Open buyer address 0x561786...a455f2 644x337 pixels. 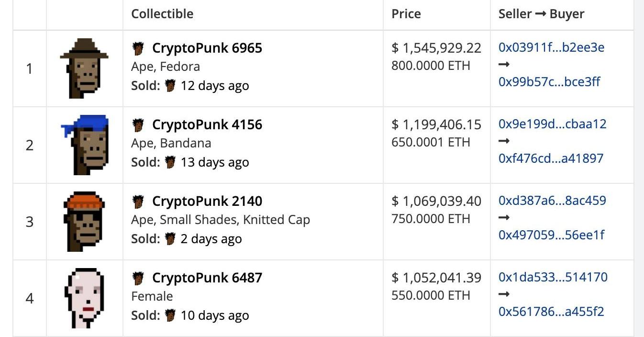tap(551, 312)
